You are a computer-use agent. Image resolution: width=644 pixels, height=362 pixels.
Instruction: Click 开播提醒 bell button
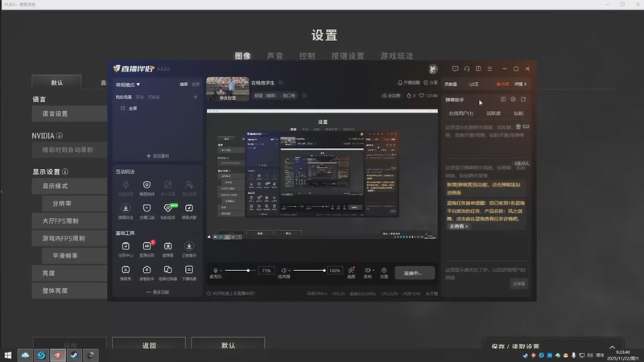[409, 83]
